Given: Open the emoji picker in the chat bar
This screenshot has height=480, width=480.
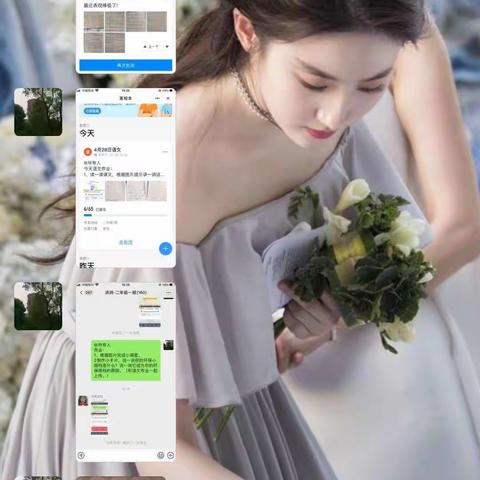Looking at the screenshot, I should [x=160, y=455].
